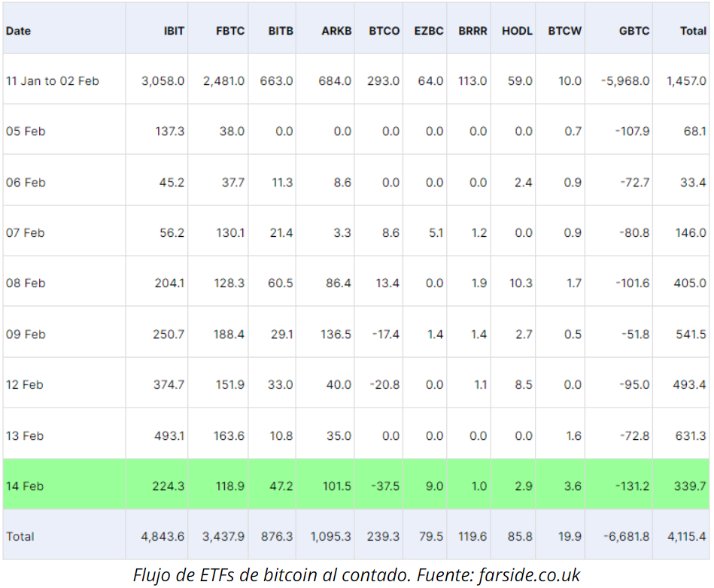Click IBIT value 45.2 on 06 Feb
The width and height of the screenshot is (714, 588).
(172, 183)
